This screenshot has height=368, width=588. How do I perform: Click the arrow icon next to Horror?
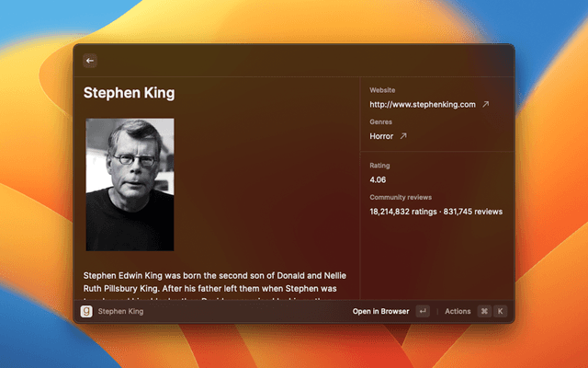click(402, 136)
